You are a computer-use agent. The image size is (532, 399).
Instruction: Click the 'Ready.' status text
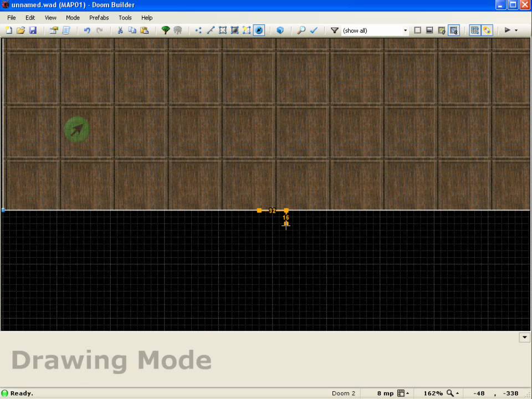point(22,393)
